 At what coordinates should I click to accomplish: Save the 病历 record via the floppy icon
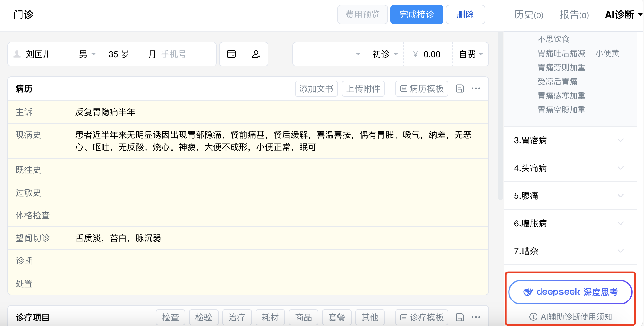[x=460, y=89]
